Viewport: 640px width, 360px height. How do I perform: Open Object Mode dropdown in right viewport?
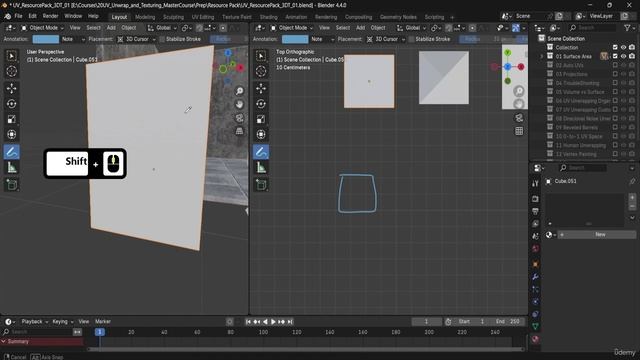tap(292, 28)
